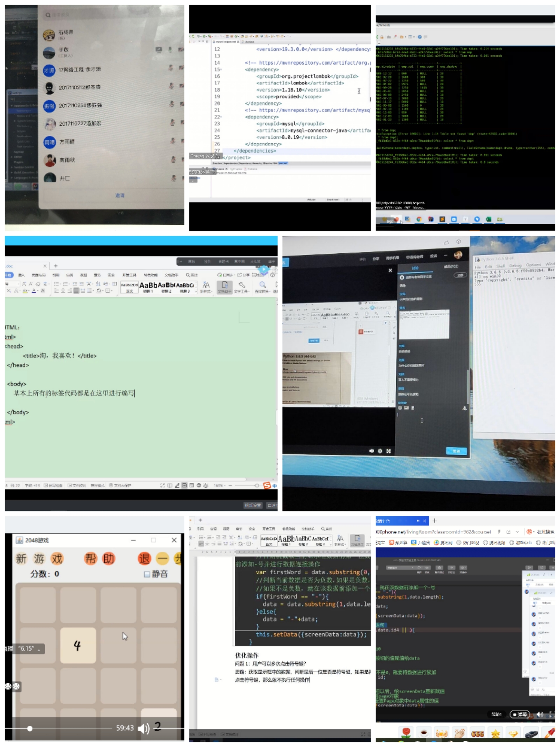Toggle the 弹幕 bullet comments switch
Image resolution: width=560 pixels, height=747 pixels.
tap(519, 714)
